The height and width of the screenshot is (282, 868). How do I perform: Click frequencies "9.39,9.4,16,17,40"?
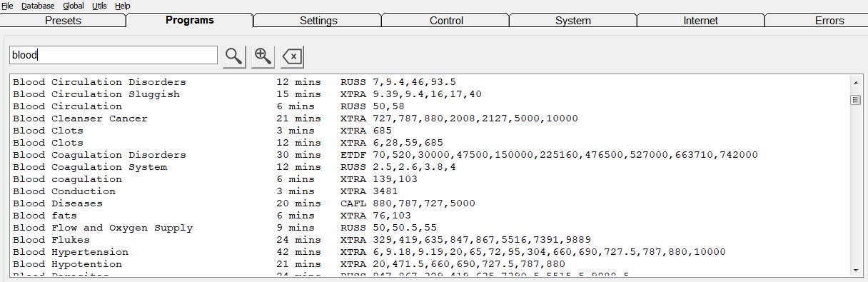click(x=427, y=94)
